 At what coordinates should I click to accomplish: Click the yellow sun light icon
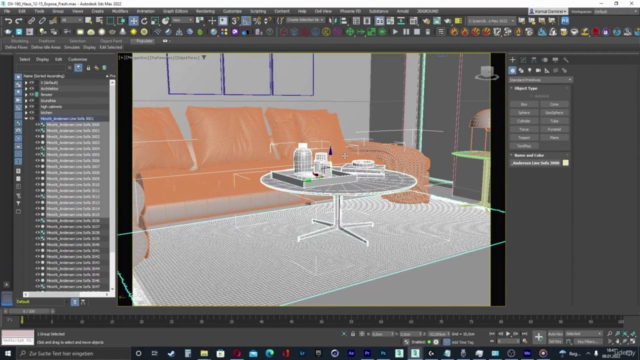pos(133,31)
